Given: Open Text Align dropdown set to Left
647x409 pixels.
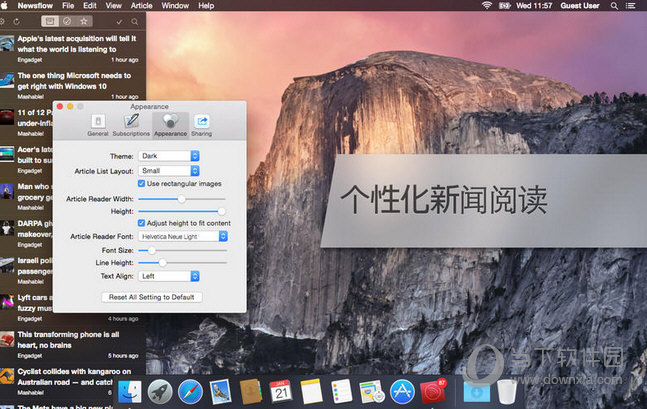Looking at the screenshot, I should pos(169,276).
